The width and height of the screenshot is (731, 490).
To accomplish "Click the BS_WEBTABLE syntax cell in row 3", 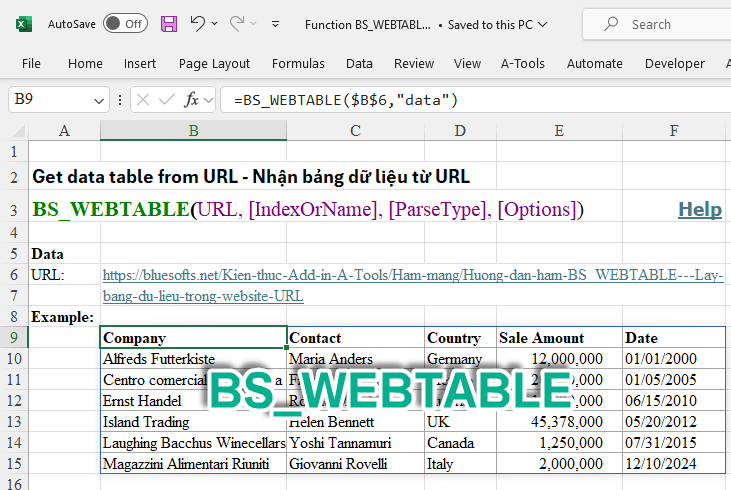I will point(308,209).
